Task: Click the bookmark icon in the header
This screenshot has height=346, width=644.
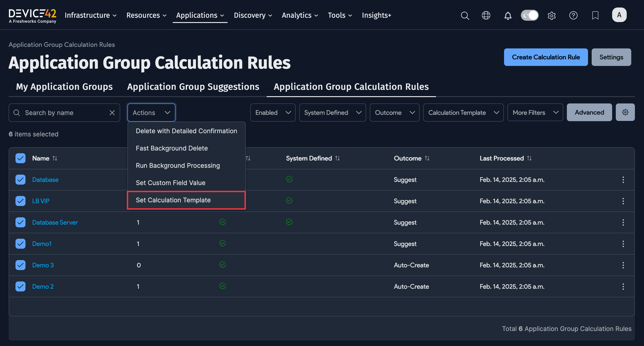Action: click(x=595, y=15)
